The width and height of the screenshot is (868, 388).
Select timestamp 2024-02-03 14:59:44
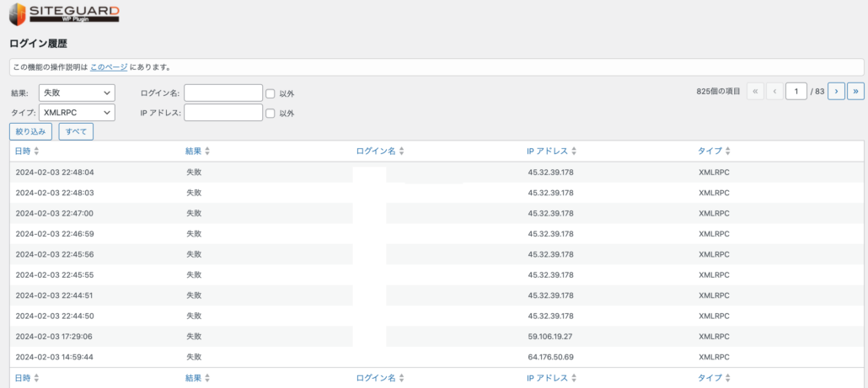coord(55,357)
